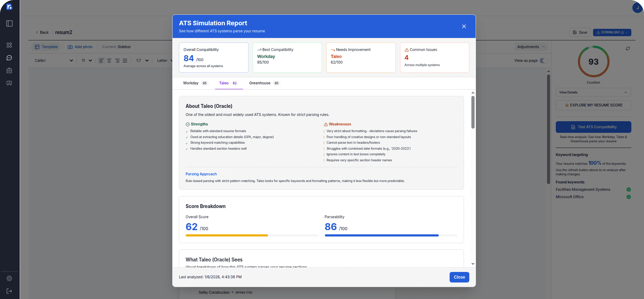Click the Save button
Screen dimensions: 644x299
(x=580, y=32)
